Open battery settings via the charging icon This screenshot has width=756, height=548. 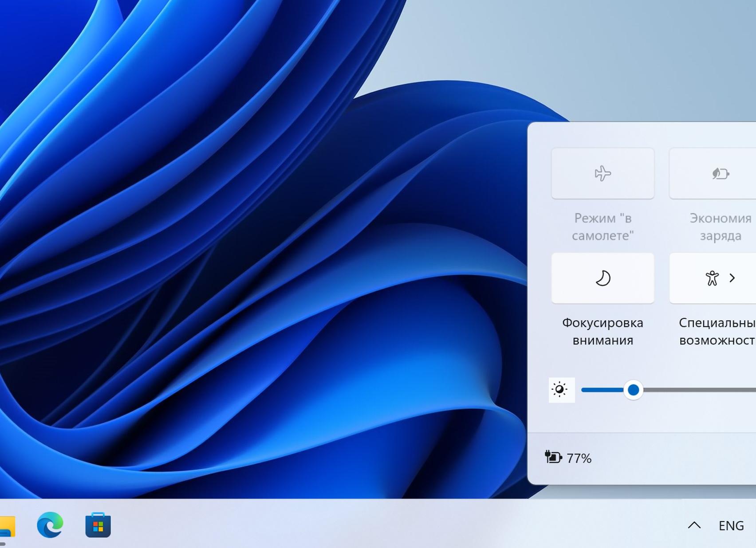(x=553, y=457)
